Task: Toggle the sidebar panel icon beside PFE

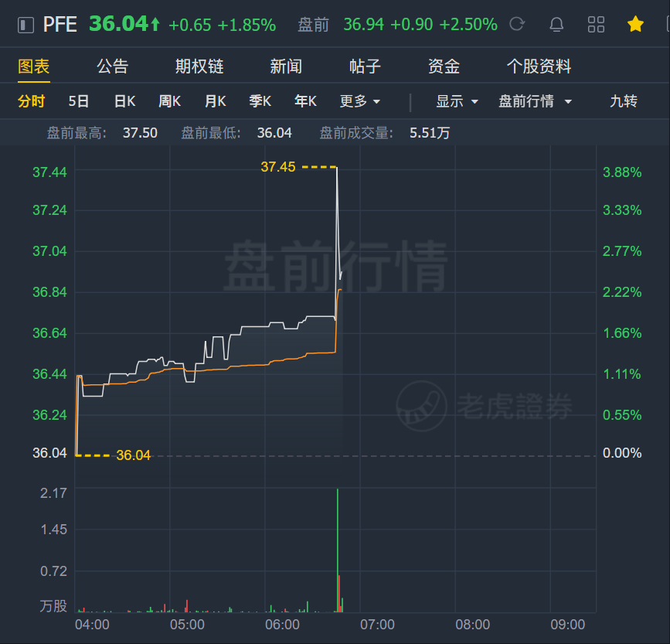Action: tap(26, 25)
